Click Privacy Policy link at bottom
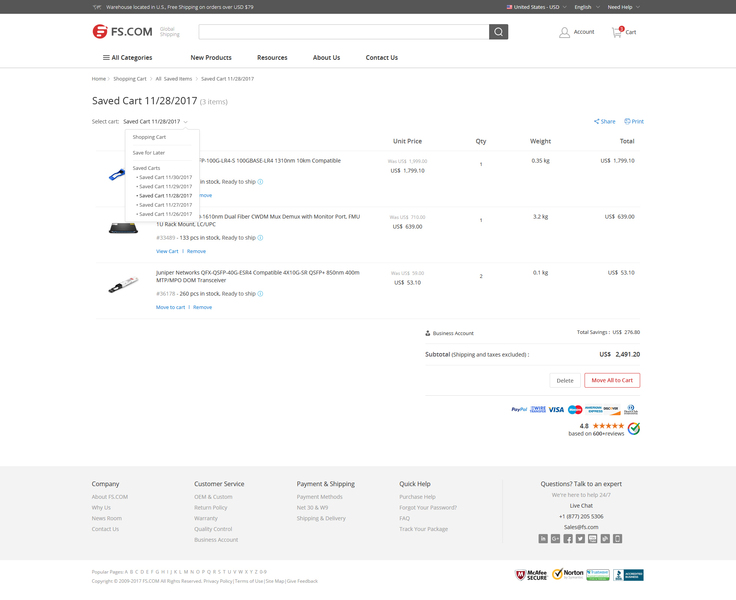Image resolution: width=736 pixels, height=600 pixels. click(x=218, y=581)
